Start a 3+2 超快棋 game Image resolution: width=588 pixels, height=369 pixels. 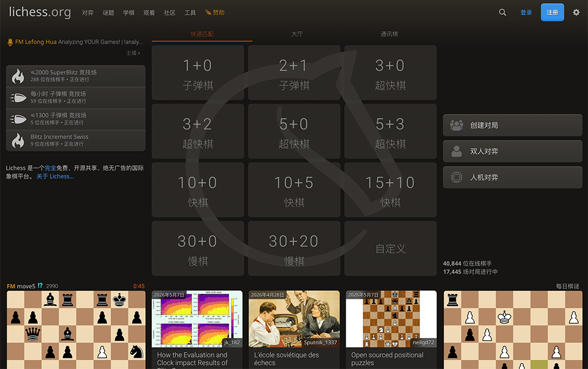198,131
